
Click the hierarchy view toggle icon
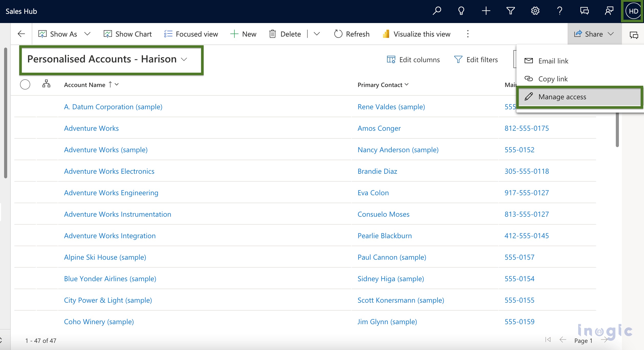click(46, 84)
